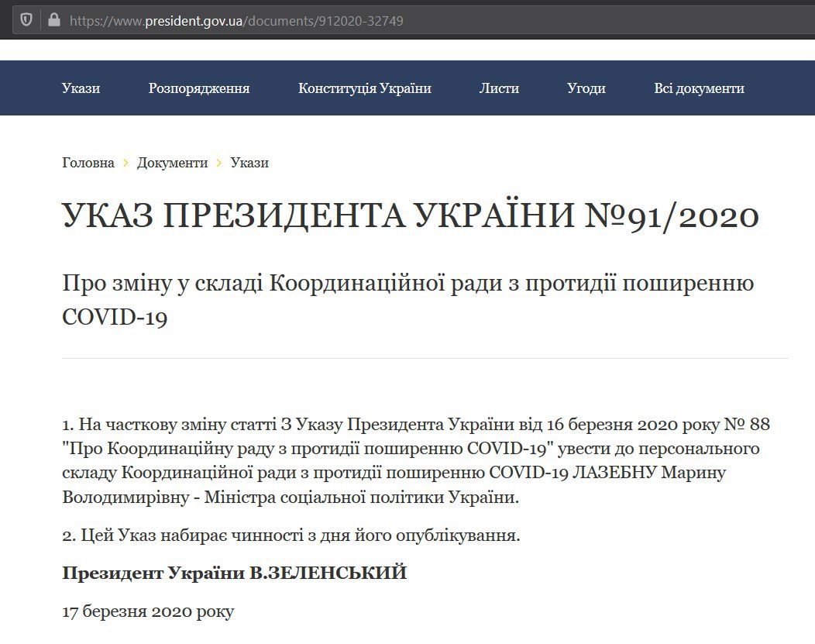Go to the Документи breadcrumb link
The height and width of the screenshot is (644, 815).
coord(173,163)
